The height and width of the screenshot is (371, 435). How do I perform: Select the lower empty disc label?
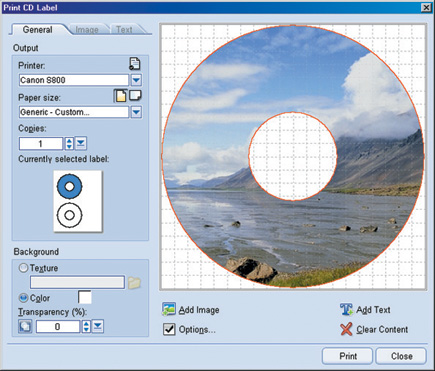(69, 215)
